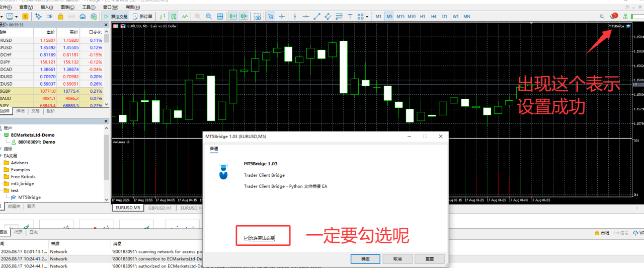Image resolution: width=644 pixels, height=268 pixels.
Task: Click the 新订单 new order button
Action: [x=142, y=17]
